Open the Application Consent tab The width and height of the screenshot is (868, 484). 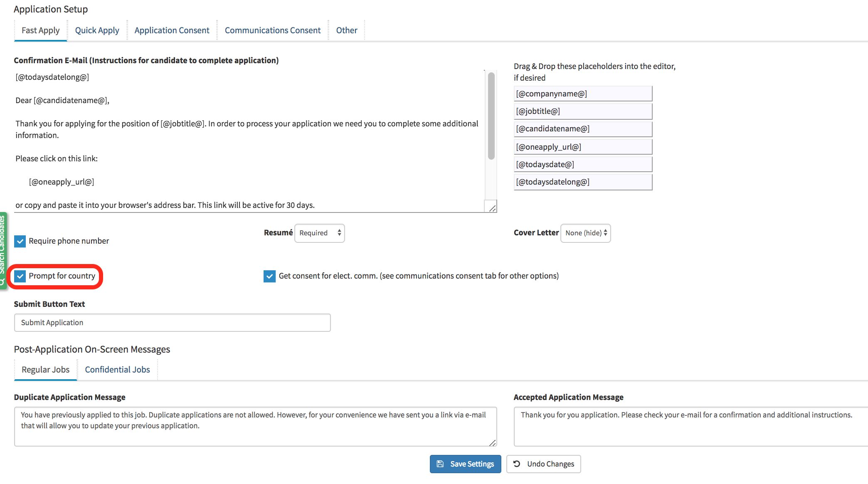(172, 30)
